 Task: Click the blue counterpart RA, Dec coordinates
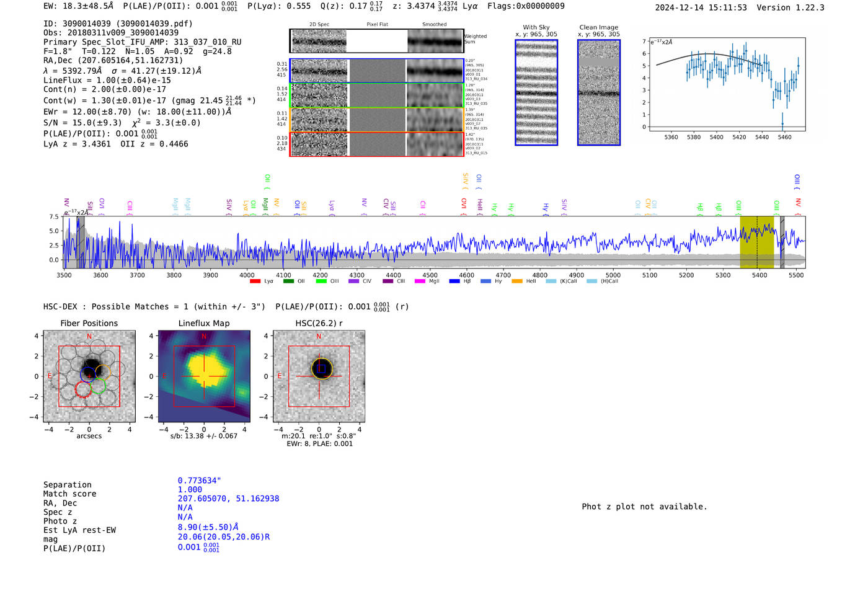coord(228,499)
